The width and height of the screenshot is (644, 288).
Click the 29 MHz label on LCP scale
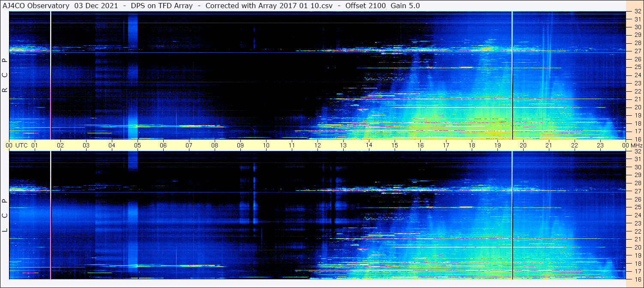[638, 175]
